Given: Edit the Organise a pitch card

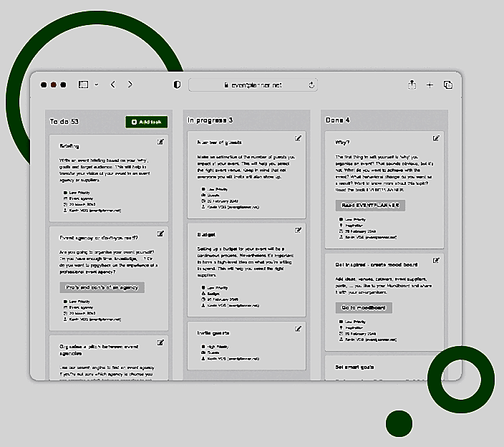Looking at the screenshot, I should click(x=160, y=342).
